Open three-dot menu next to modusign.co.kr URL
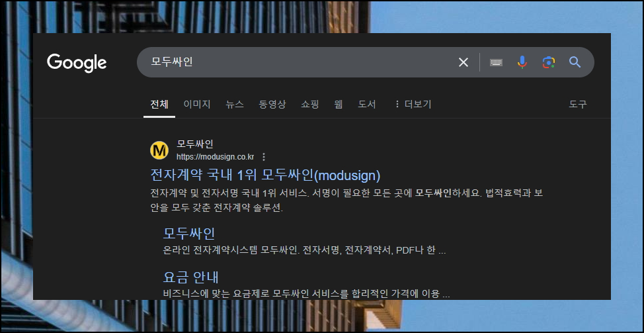The width and height of the screenshot is (644, 333). [x=264, y=157]
